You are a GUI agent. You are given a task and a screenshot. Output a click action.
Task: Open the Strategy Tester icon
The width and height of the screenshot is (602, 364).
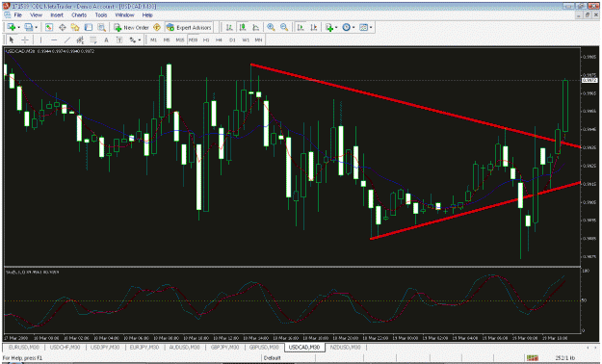point(101,27)
